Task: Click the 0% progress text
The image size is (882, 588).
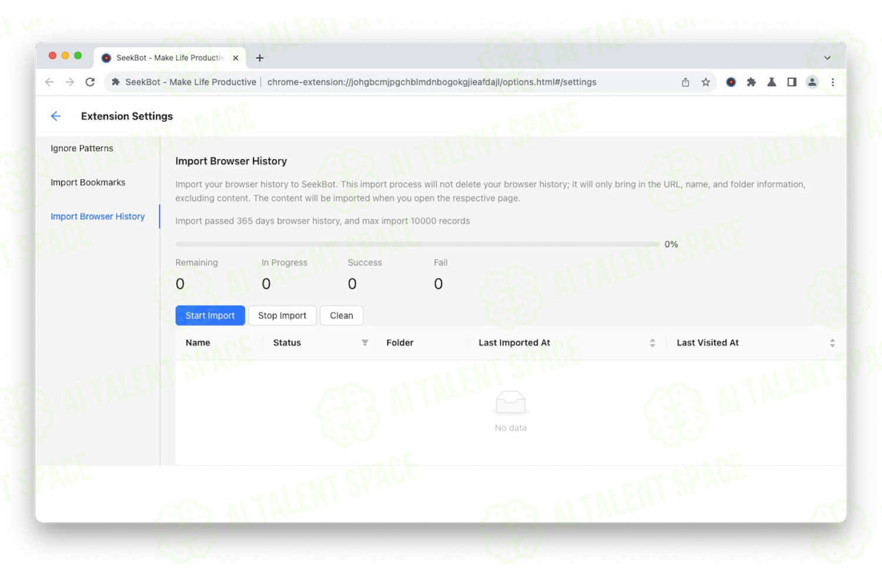Action: (671, 244)
